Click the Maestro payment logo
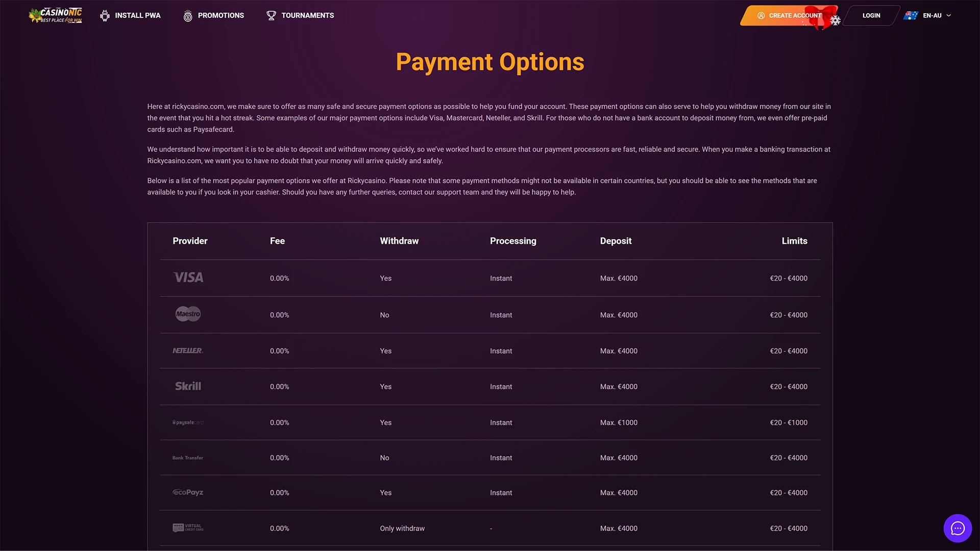Screen dimensions: 980x551 [188, 314]
